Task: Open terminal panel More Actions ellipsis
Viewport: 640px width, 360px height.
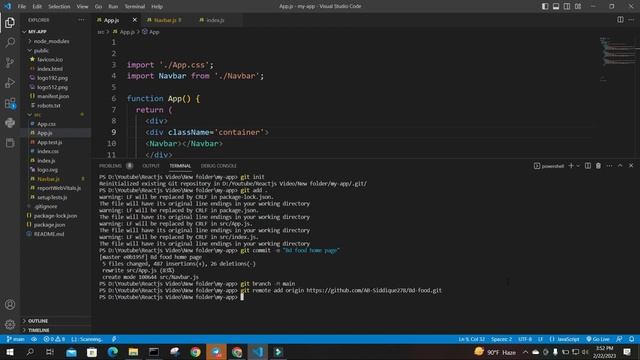Action: (x=609, y=166)
